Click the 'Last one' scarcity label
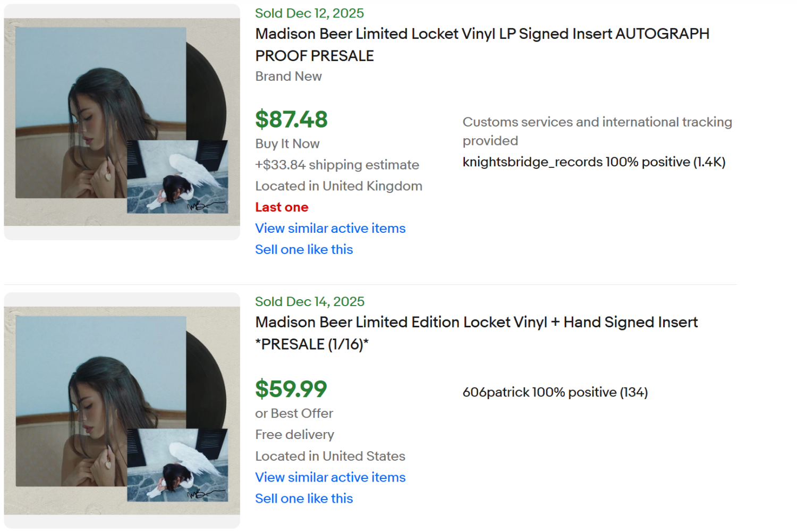797x532 pixels. (282, 207)
